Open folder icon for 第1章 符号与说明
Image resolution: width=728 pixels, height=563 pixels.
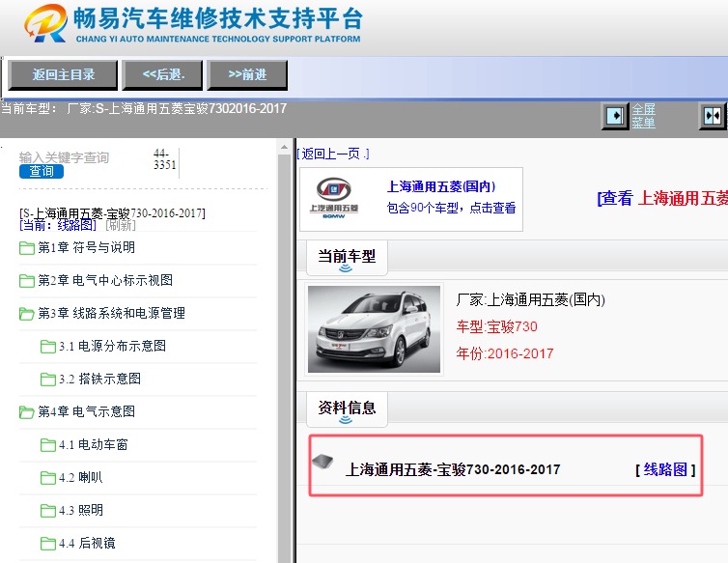27,248
